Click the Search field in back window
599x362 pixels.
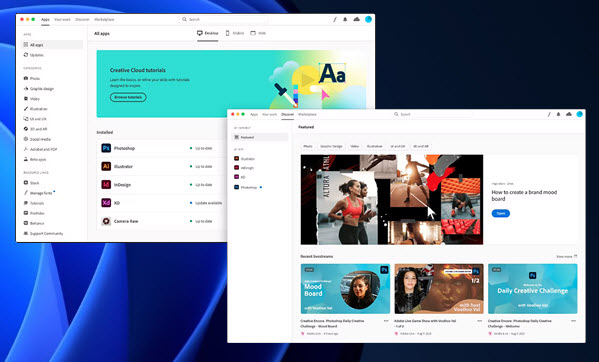coord(223,19)
